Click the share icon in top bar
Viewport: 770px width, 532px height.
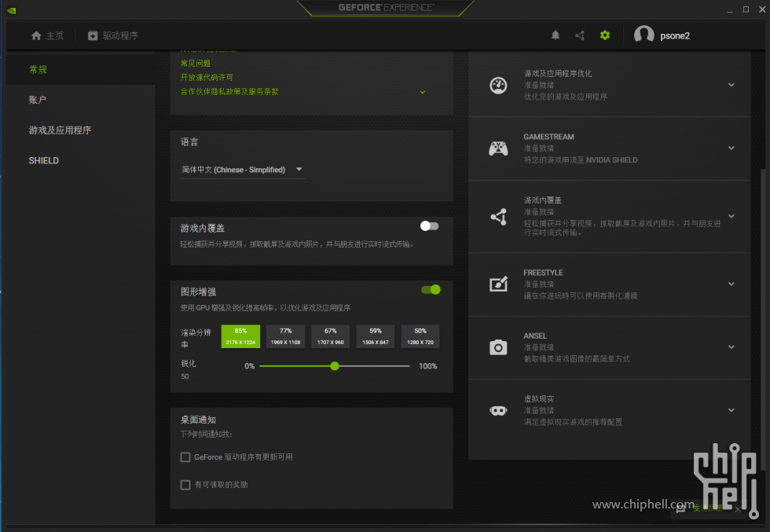coord(580,35)
